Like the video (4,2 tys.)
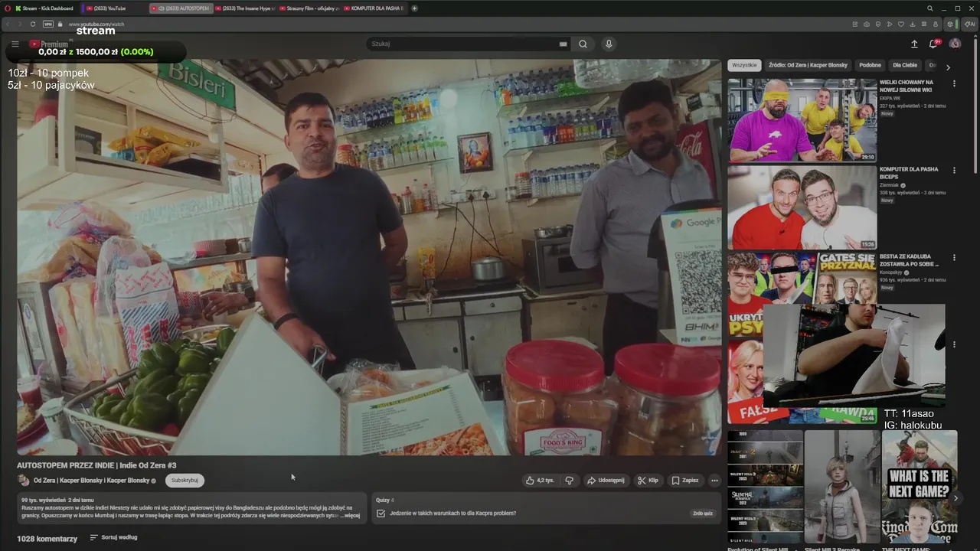 coord(540,481)
